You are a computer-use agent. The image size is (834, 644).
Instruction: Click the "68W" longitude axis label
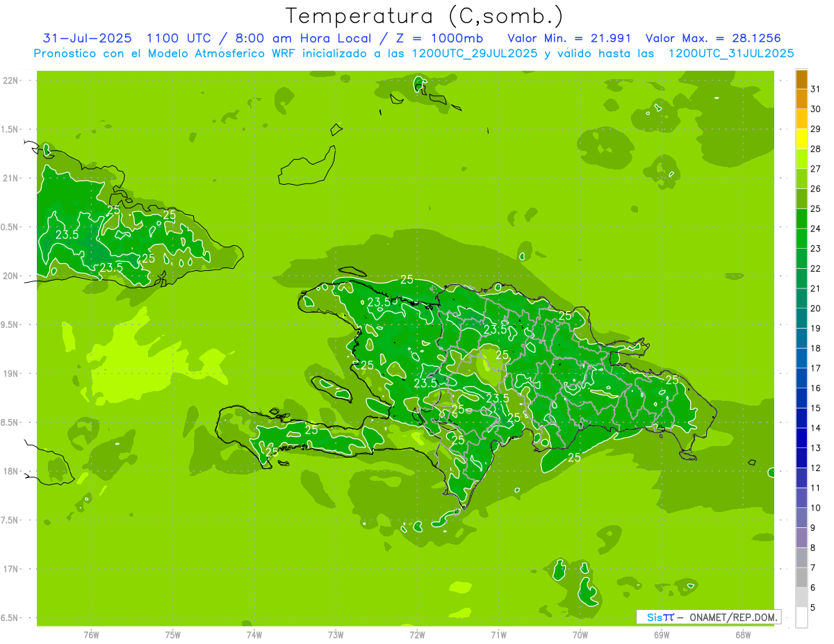tap(743, 634)
